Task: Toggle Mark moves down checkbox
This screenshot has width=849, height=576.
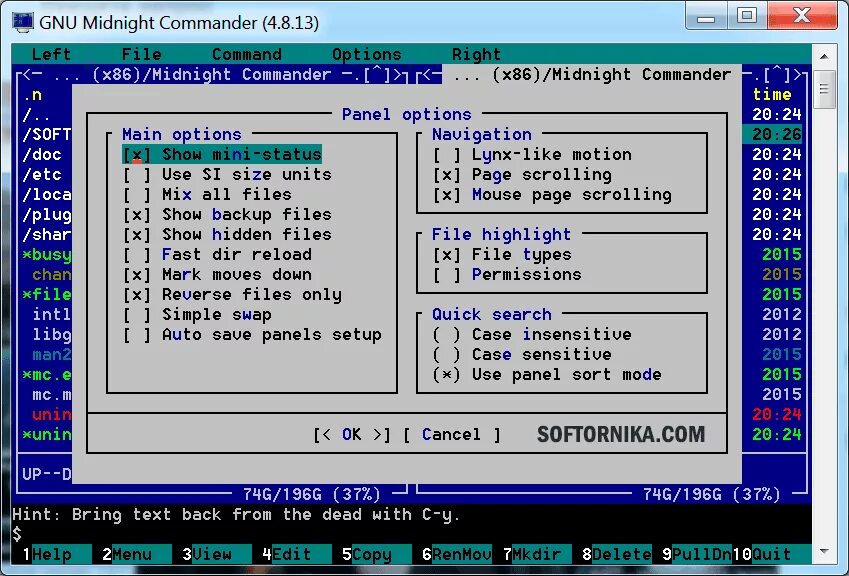Action: coord(217,274)
